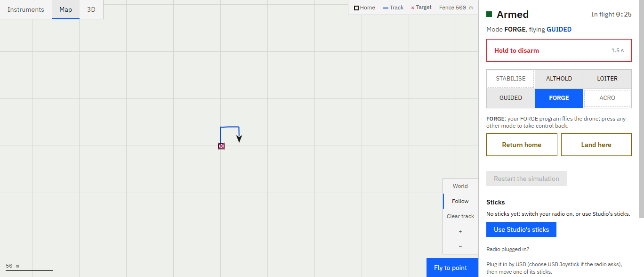The image size is (644, 277).
Task: Click the black drone heading arrow on the map
Action: point(239,138)
